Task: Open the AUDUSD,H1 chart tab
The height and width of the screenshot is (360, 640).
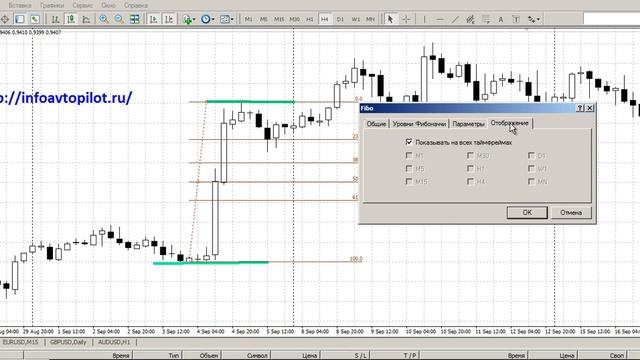Action: tap(114, 342)
